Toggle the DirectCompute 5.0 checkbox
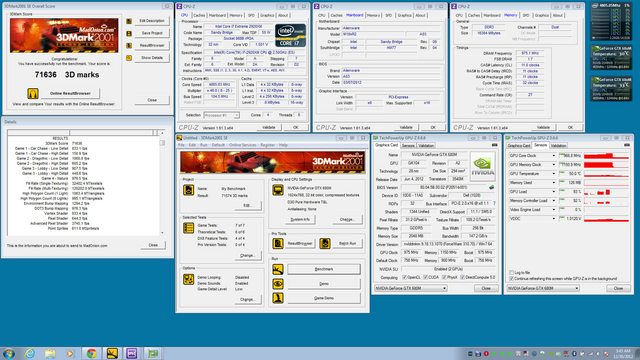640x360 pixels. click(x=462, y=277)
